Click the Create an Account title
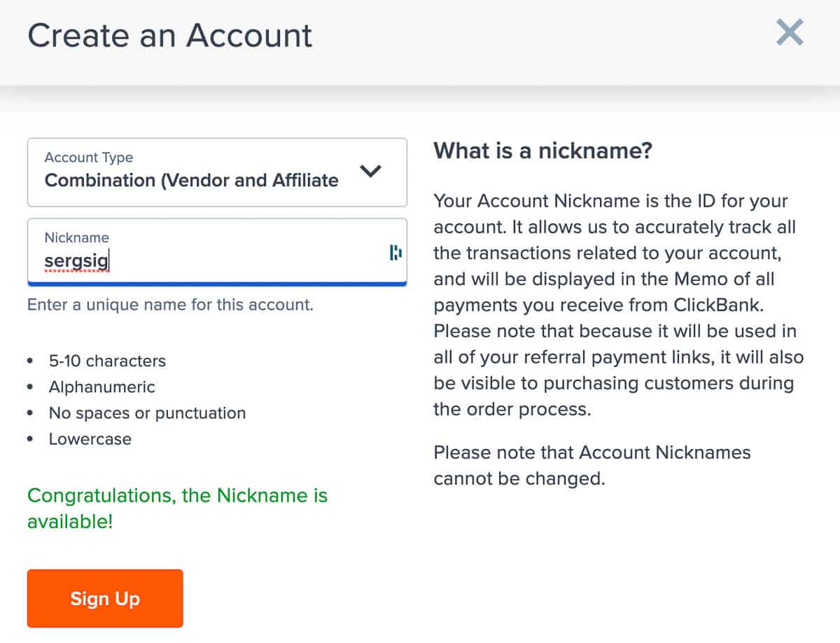 (x=169, y=35)
